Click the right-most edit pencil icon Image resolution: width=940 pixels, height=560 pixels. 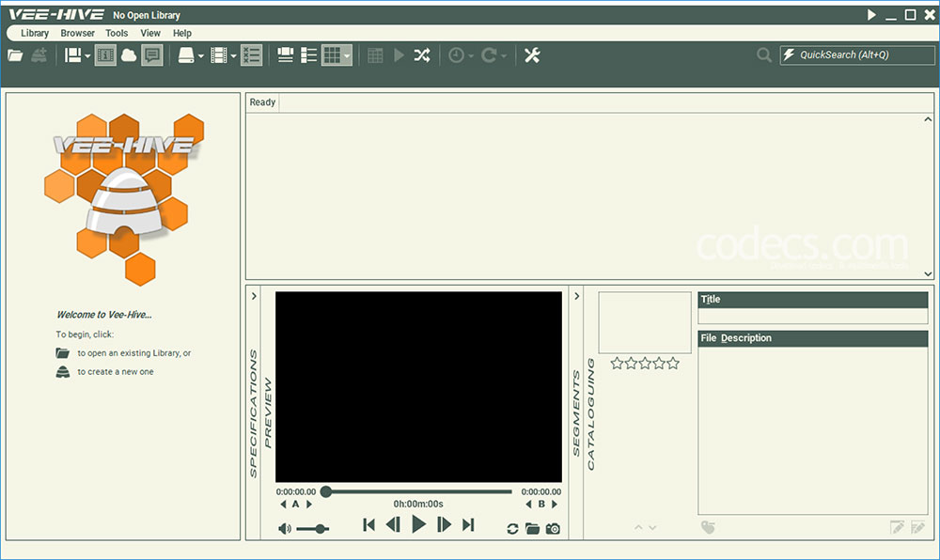(x=917, y=527)
